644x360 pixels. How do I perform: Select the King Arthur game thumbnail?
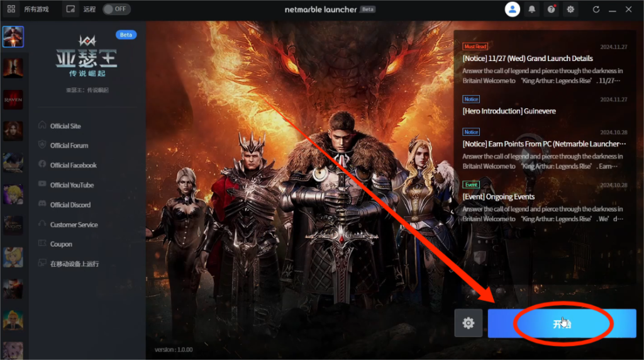(x=13, y=36)
